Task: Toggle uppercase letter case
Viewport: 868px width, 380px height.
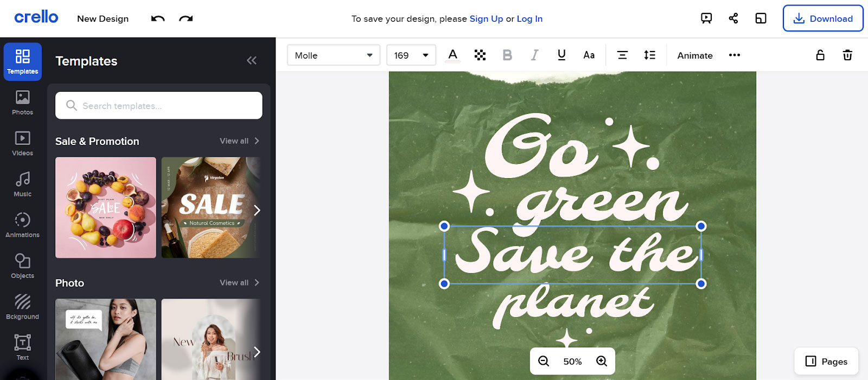Action: 589,55
